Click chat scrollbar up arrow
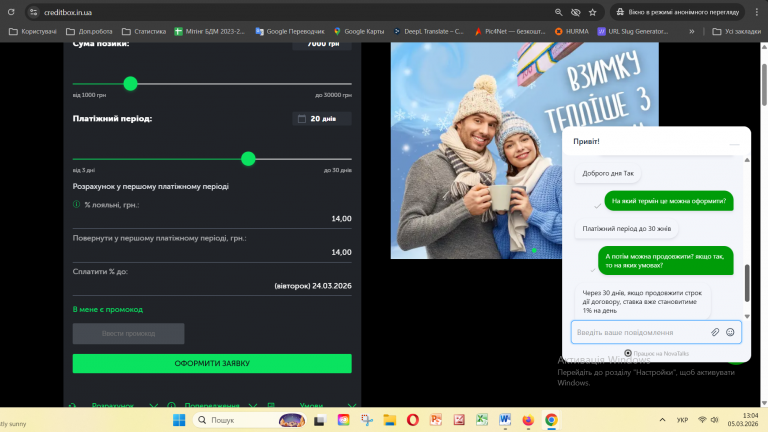The image size is (768, 432). pyautogui.click(x=747, y=160)
